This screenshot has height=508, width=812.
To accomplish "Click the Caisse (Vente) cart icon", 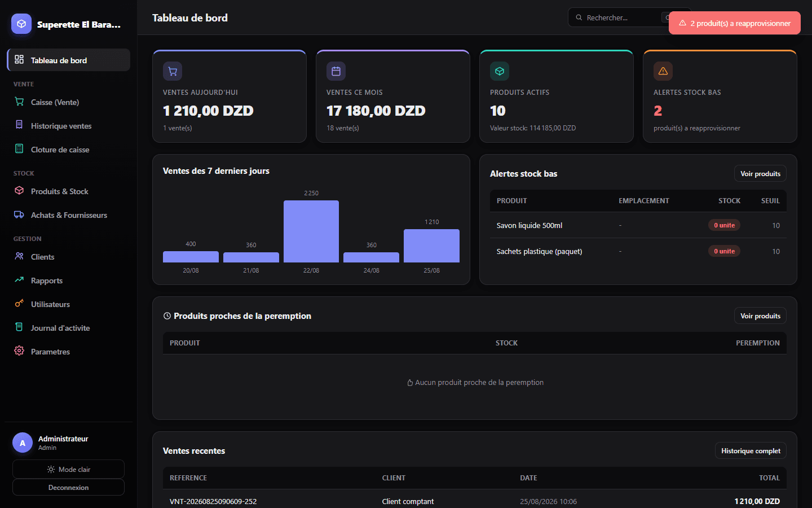I will (19, 102).
